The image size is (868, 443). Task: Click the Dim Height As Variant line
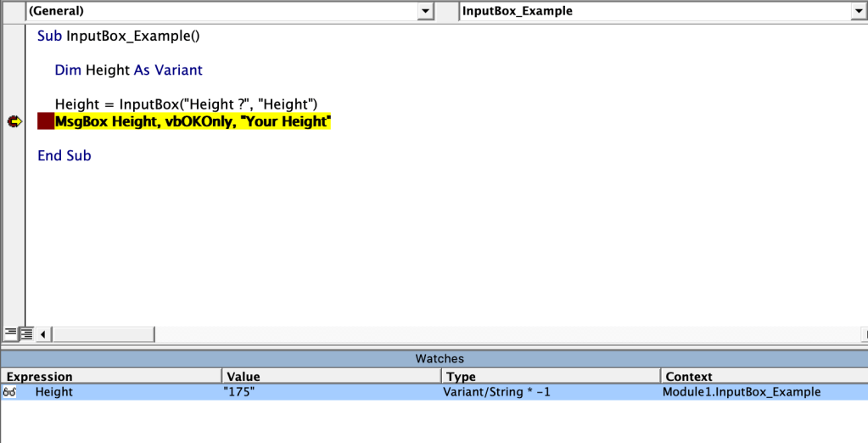point(128,70)
